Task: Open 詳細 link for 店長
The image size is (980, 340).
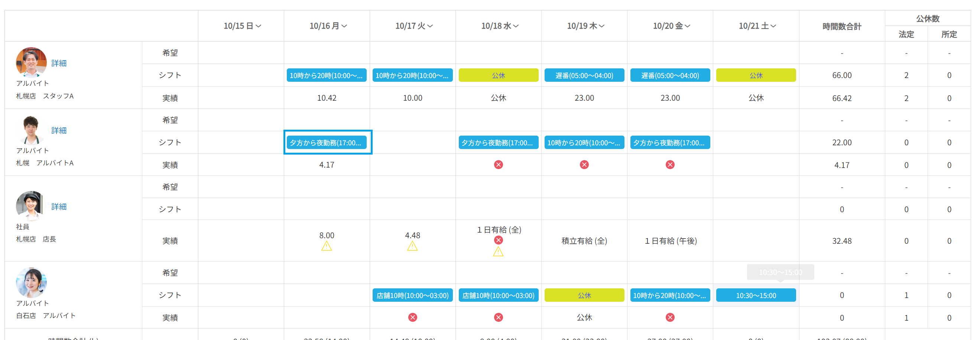Action: pyautogui.click(x=59, y=207)
